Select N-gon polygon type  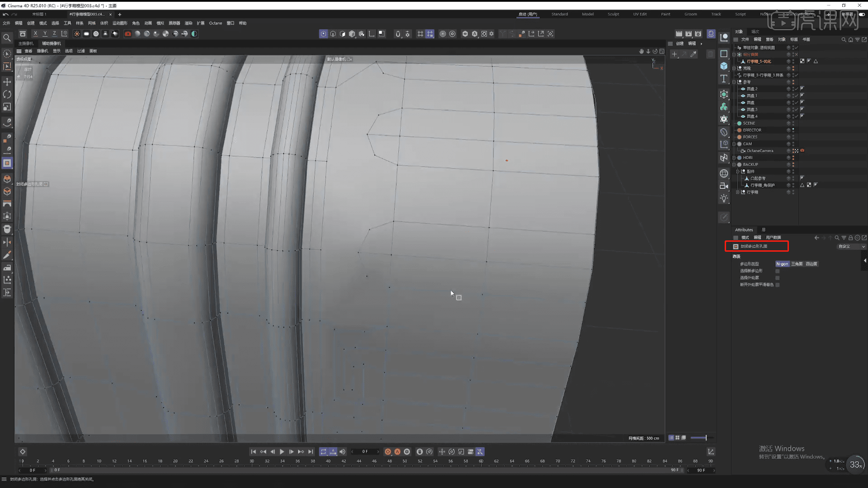tap(782, 264)
